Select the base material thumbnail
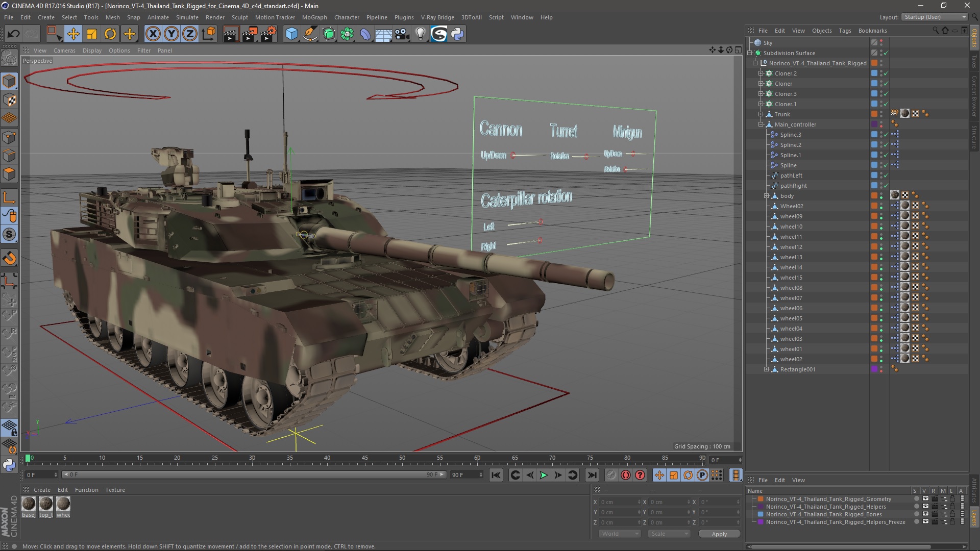The image size is (980, 551). pos(29,504)
